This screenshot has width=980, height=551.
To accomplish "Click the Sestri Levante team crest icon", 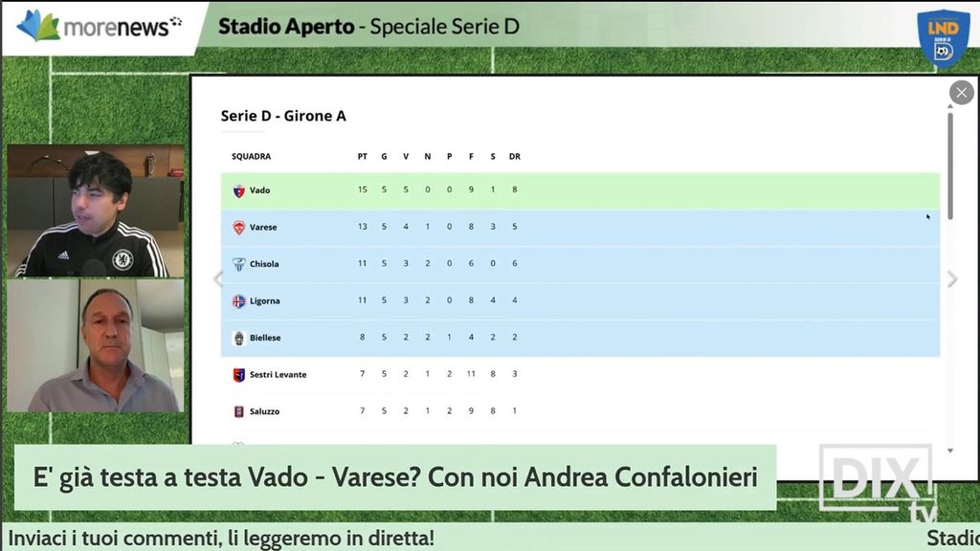I will (239, 375).
